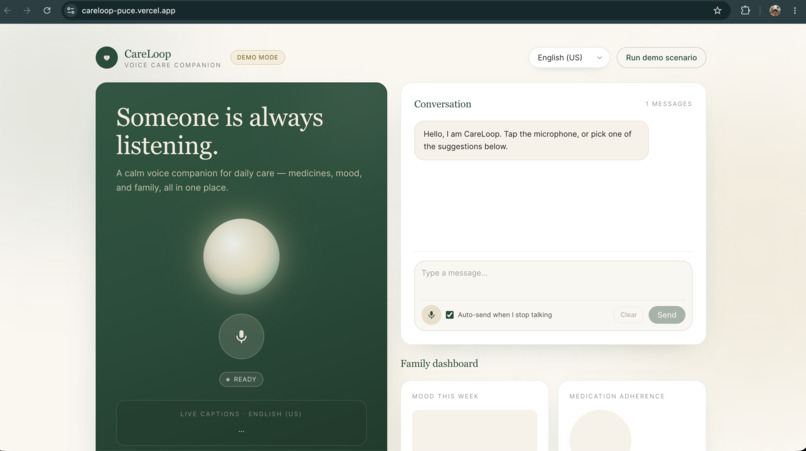Open the browser extensions puzzle icon

click(745, 10)
